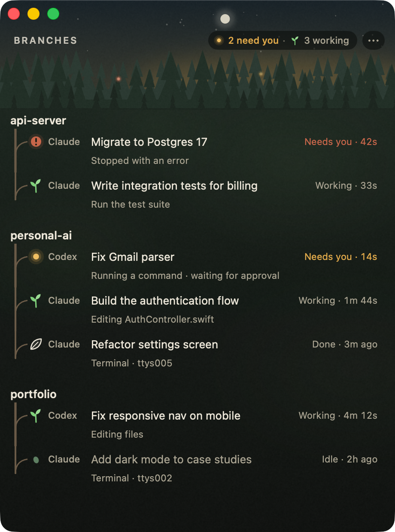Screen dimensions: 395x532
Task: Click the Terminal · ttys002 subtitle
Action: point(132,478)
